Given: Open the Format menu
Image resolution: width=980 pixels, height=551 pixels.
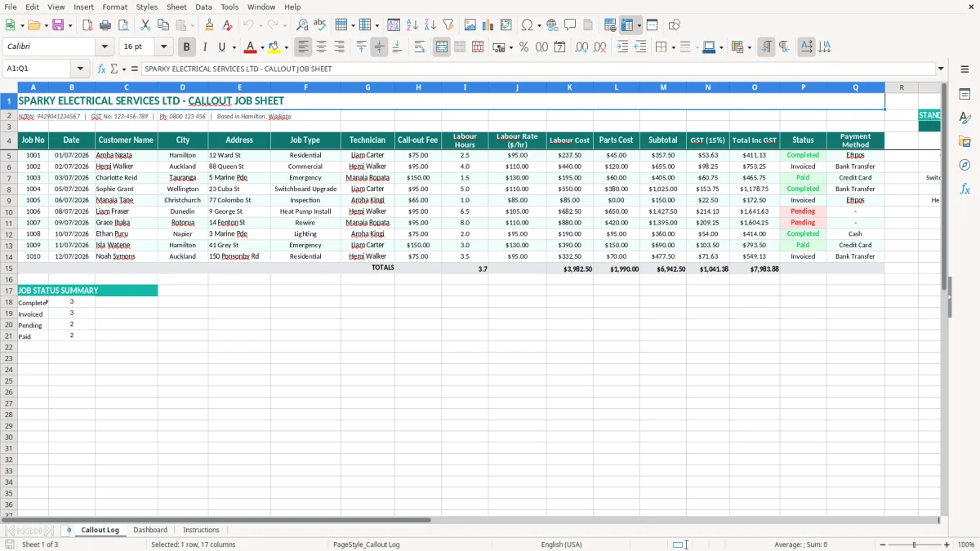Looking at the screenshot, I should [114, 7].
